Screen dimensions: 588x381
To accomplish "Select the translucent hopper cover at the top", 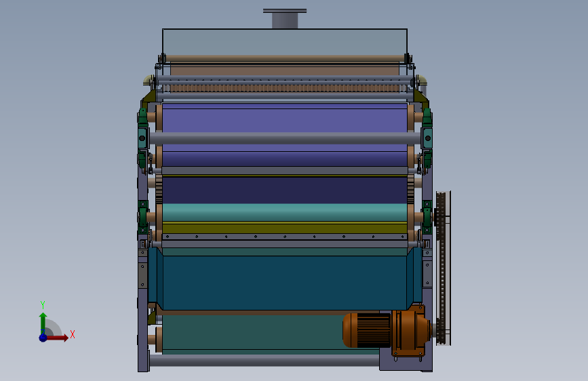I will pyautogui.click(x=285, y=43).
